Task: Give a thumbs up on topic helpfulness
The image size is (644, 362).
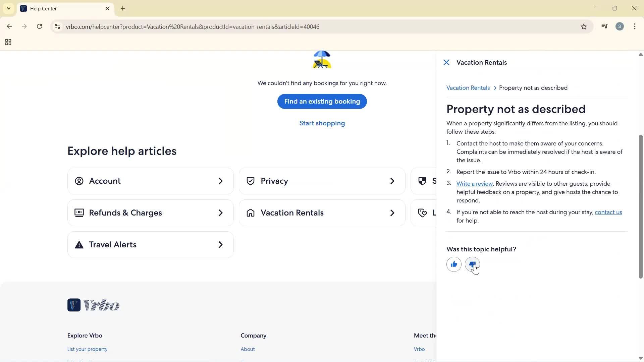Action: point(453,264)
